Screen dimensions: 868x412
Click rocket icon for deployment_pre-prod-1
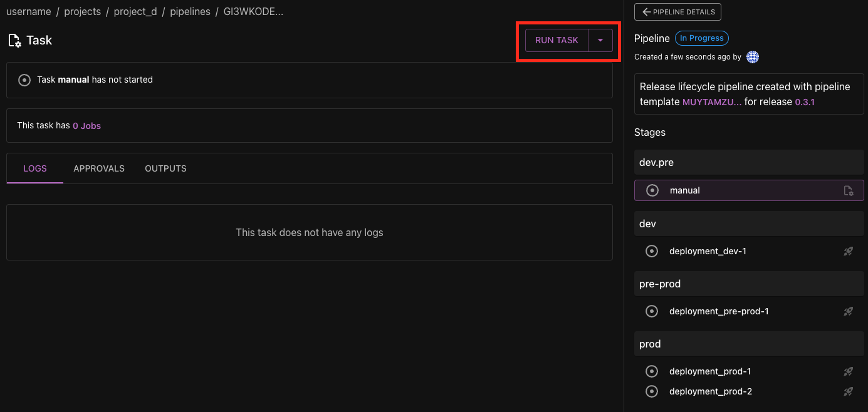click(x=849, y=311)
